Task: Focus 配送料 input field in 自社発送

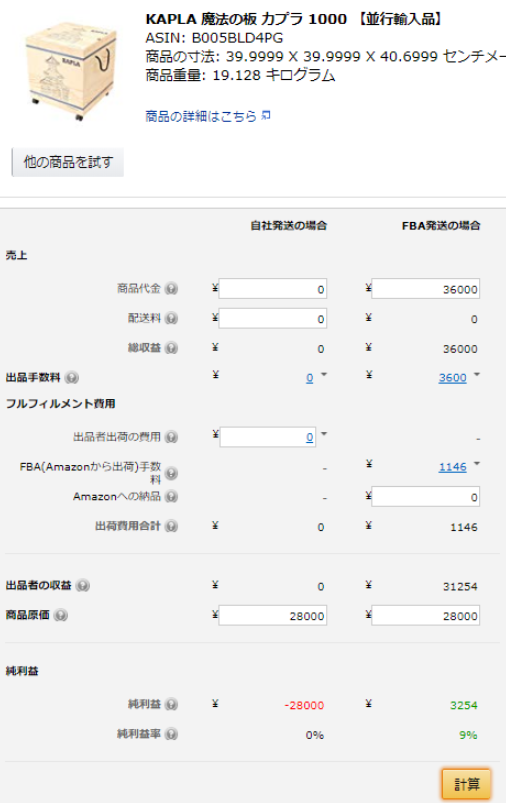Action: [272, 319]
